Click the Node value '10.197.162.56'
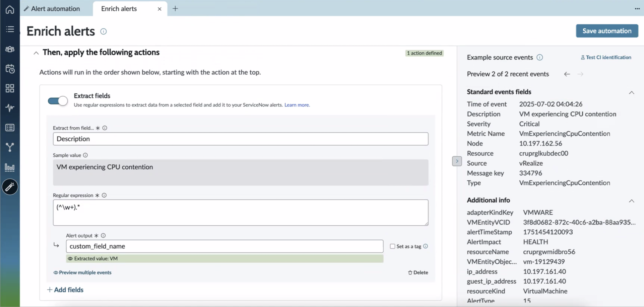Screen dimensions: 644x307 pyautogui.click(x=540, y=144)
